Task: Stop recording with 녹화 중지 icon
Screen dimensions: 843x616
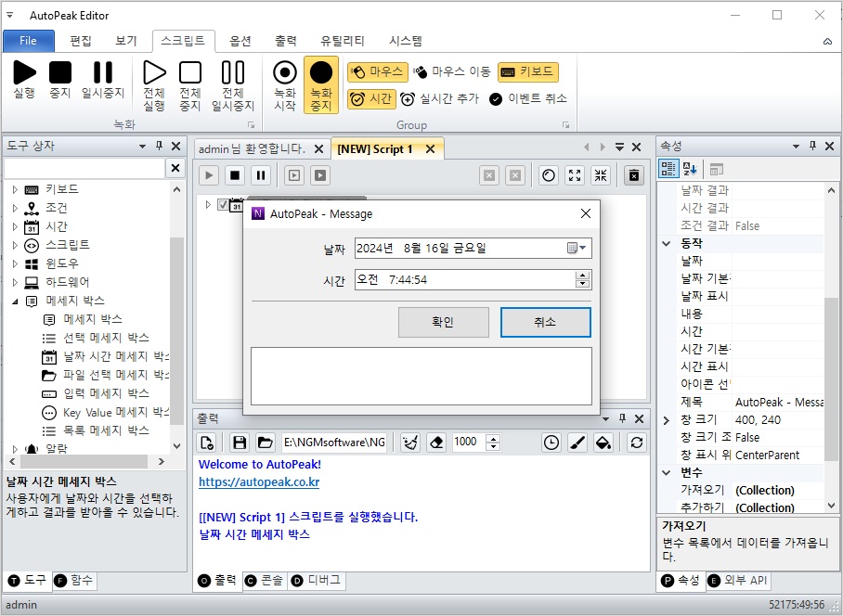Action: [321, 72]
